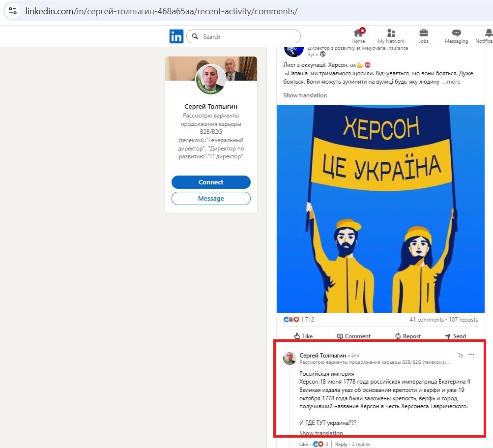The height and width of the screenshot is (448, 493).
Task: Click the LinkedIn logo icon
Action: click(176, 36)
